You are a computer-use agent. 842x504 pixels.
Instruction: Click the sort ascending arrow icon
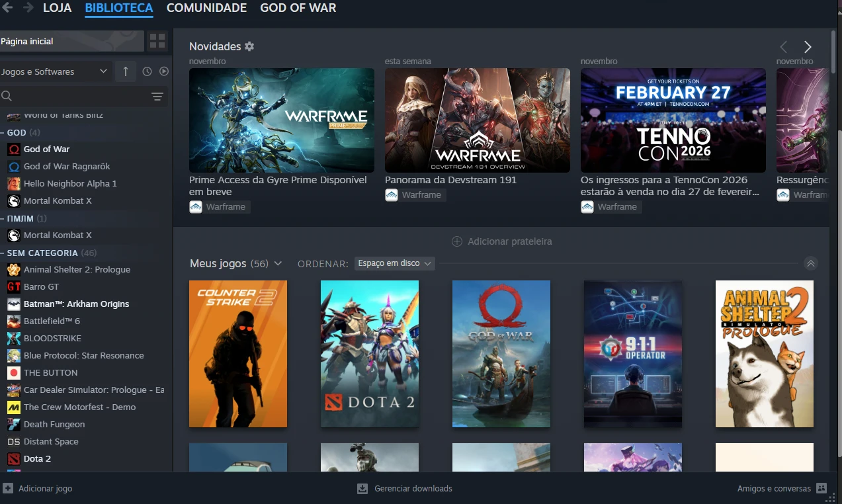pos(126,71)
